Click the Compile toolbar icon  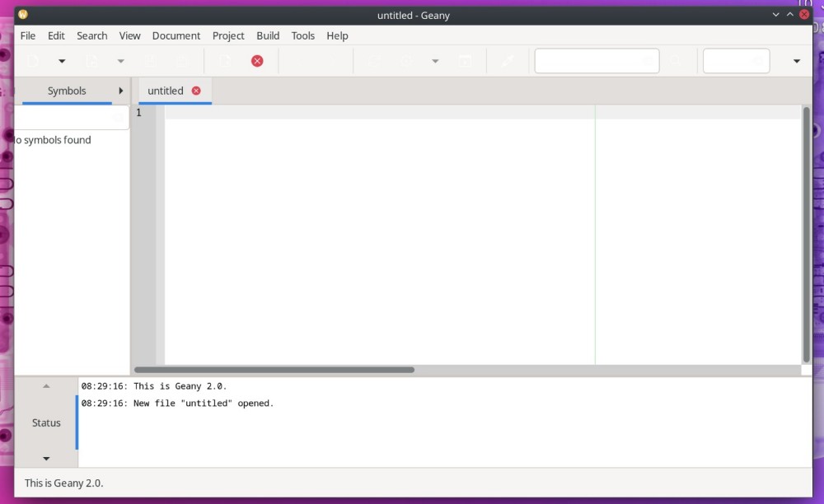374,61
